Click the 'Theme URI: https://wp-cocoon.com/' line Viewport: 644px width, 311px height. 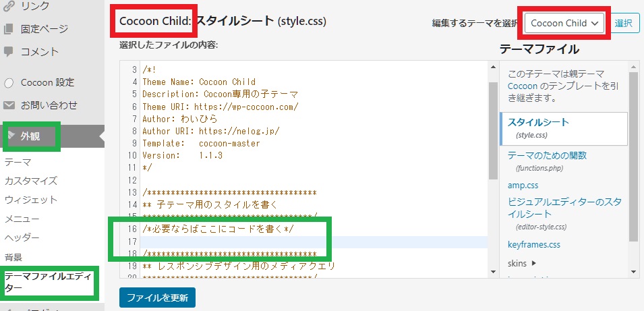[x=220, y=107]
